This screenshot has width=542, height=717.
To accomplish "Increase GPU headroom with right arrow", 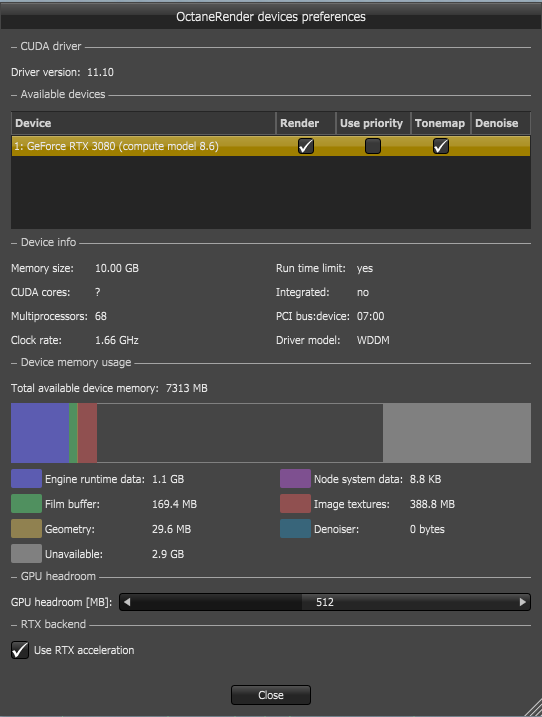I will [523, 602].
